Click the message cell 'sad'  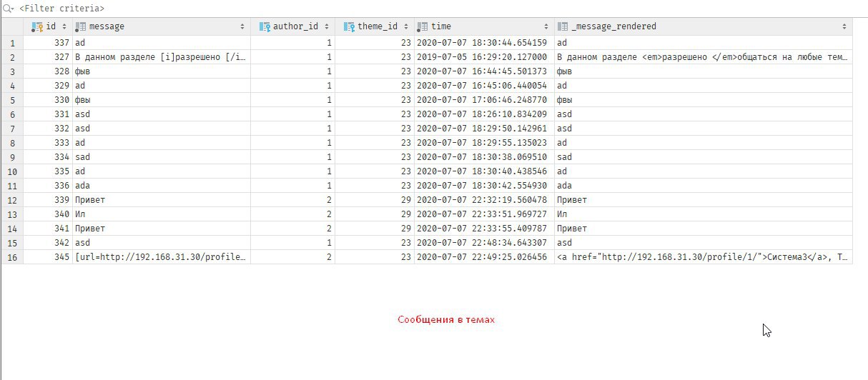tap(162, 157)
